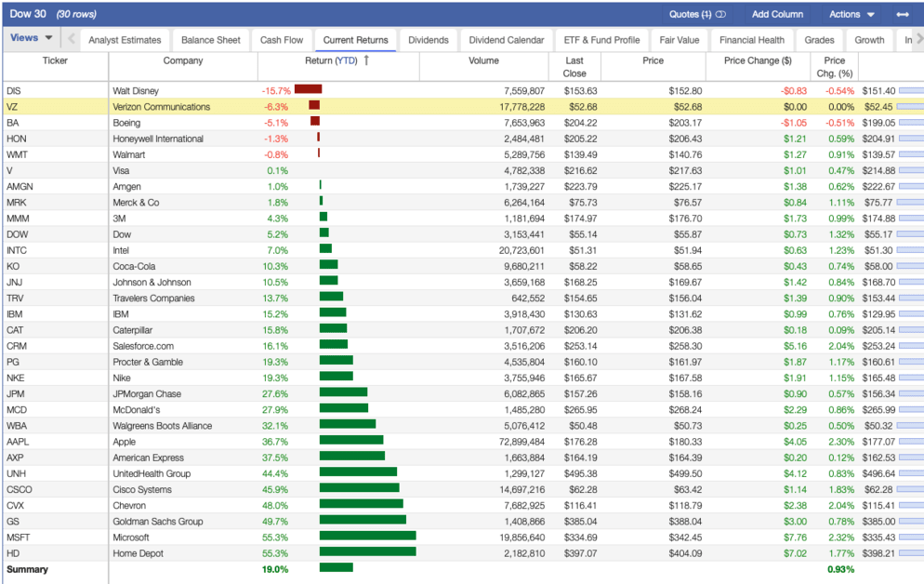Click Microsoft's green return bar
The width and height of the screenshot is (924, 584).
368,536
